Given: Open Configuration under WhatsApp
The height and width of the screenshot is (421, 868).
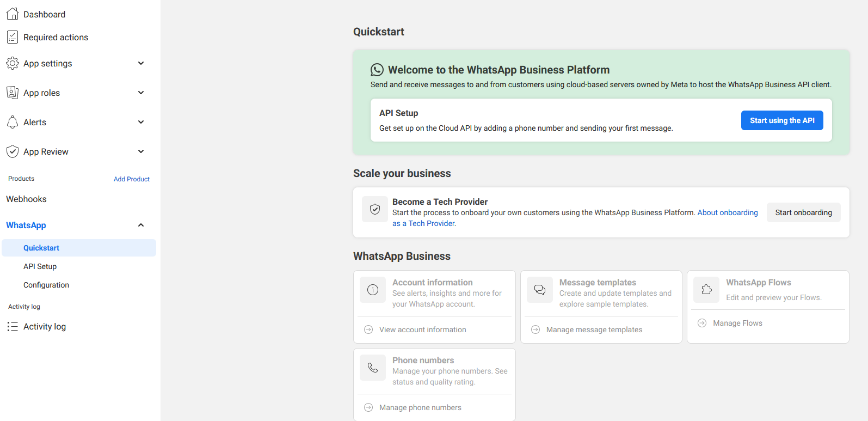Looking at the screenshot, I should (46, 285).
